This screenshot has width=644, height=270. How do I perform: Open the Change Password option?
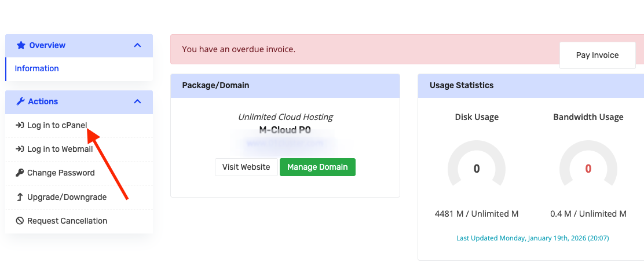pyautogui.click(x=79, y=173)
